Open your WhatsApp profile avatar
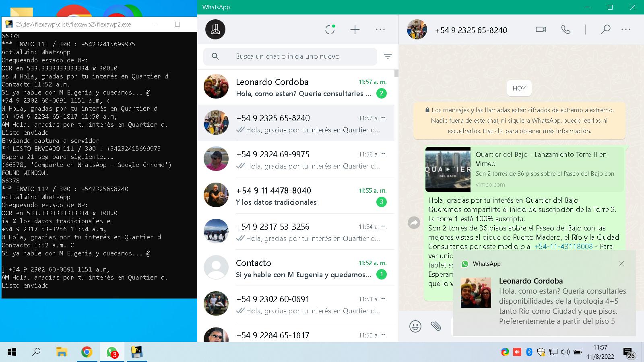The width and height of the screenshot is (644, 362). coord(215,29)
